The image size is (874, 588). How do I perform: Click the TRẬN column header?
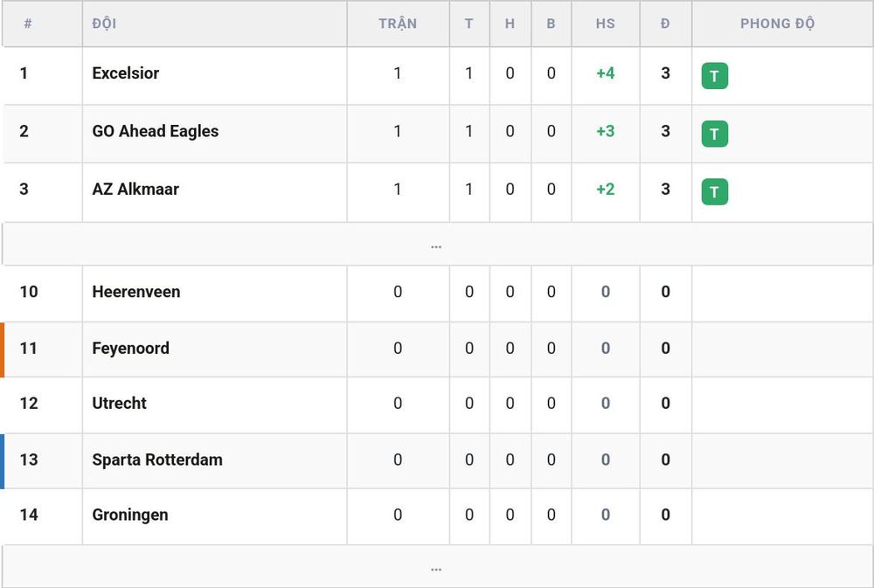[x=398, y=24]
